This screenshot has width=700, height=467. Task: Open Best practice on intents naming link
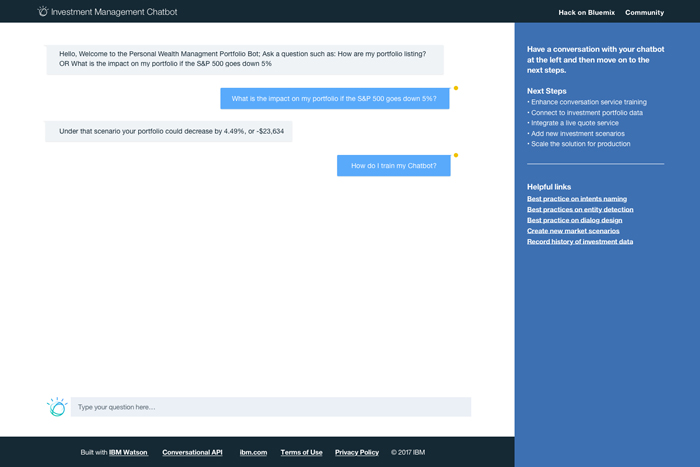point(577,199)
